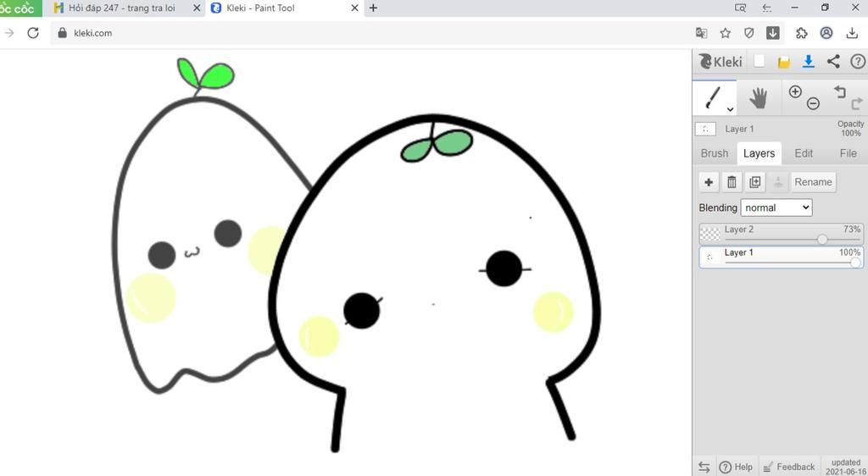Open the Blending mode dropdown
This screenshot has height=476, width=868.
(776, 208)
